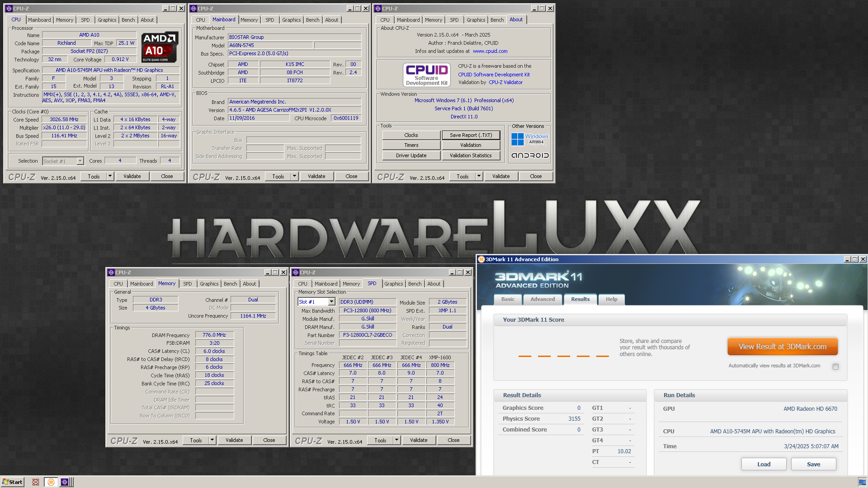868x488 pixels.
Task: Toggle automatically view results at 3DMark.com
Action: click(x=835, y=366)
